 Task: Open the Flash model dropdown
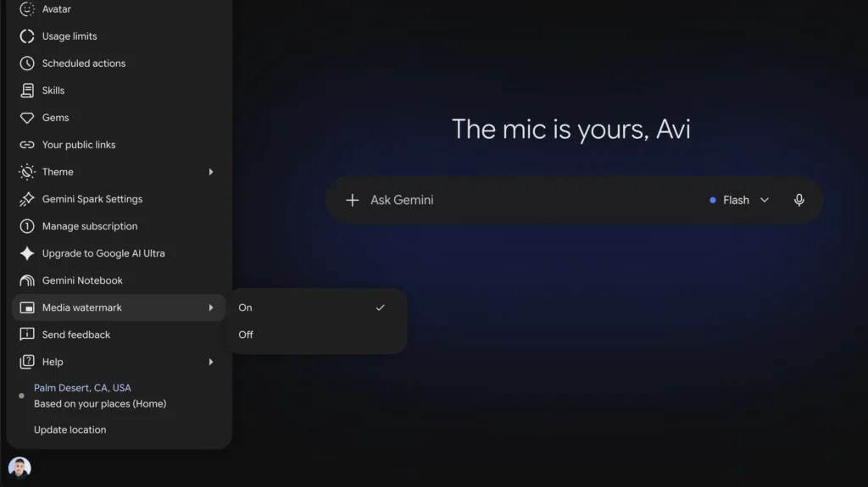coord(739,200)
